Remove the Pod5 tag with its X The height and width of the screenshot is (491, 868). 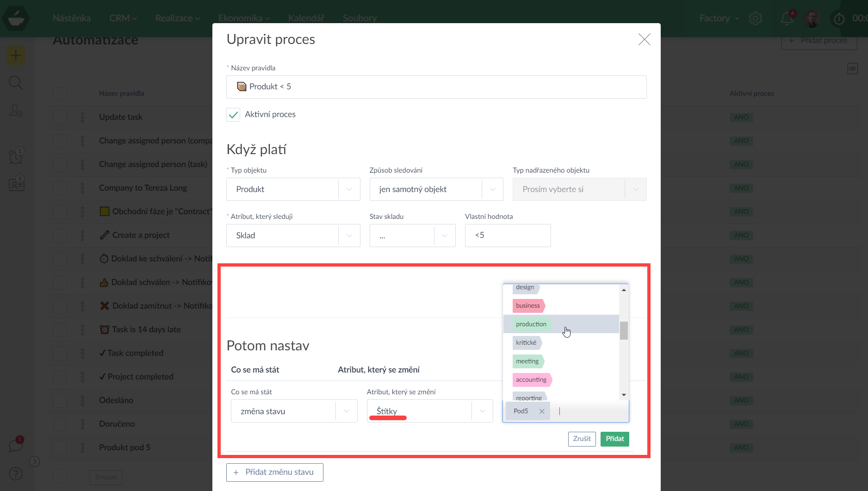[x=542, y=411]
